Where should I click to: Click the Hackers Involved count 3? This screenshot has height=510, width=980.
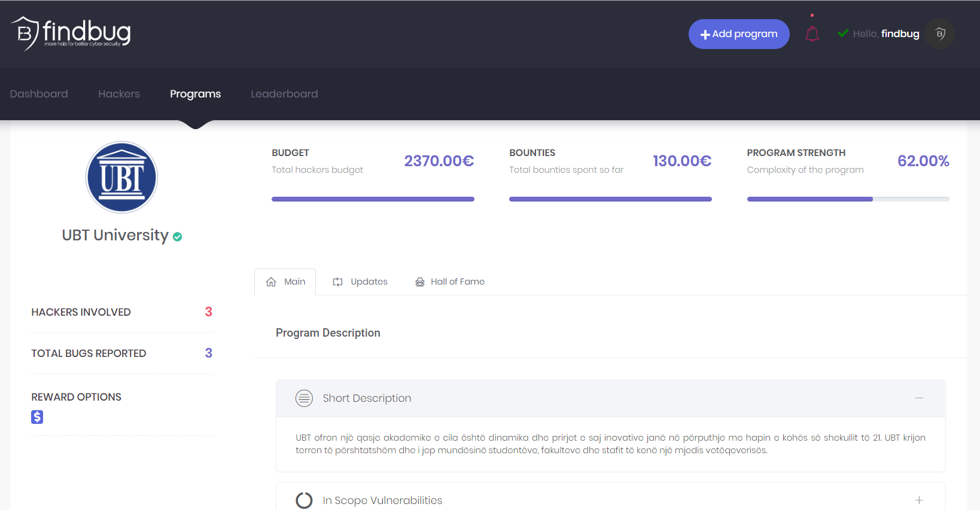(x=208, y=312)
